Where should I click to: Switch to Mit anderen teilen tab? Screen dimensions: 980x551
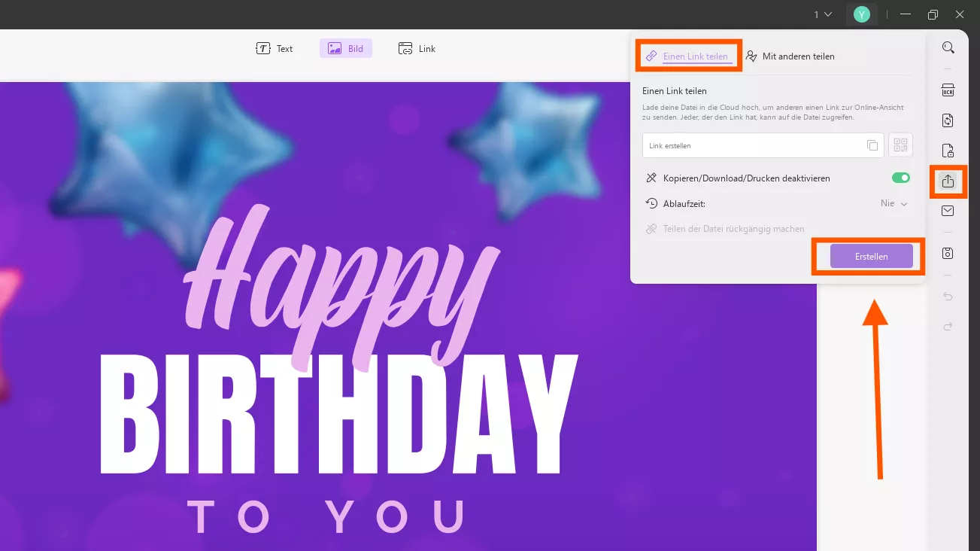pyautogui.click(x=790, y=56)
